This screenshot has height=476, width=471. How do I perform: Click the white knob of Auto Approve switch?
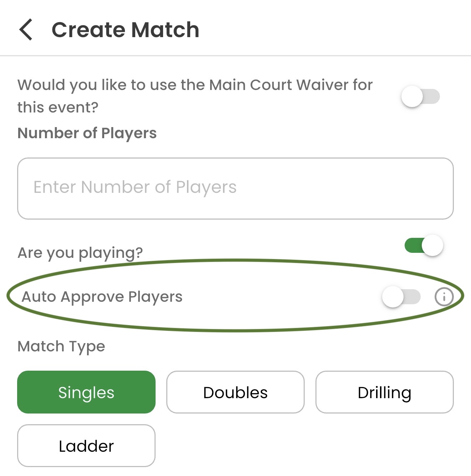[393, 297]
